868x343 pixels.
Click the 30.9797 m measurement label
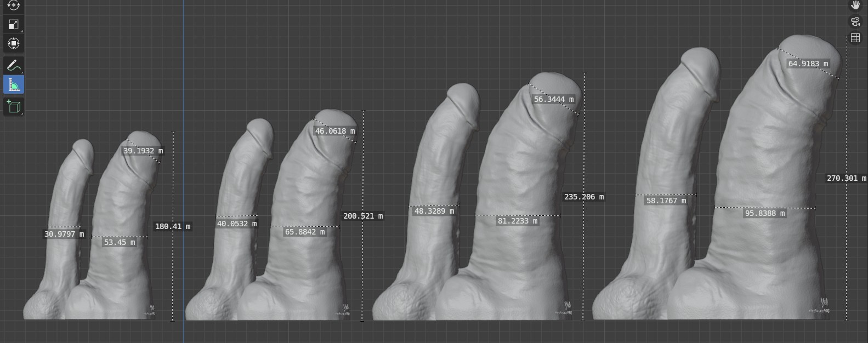point(64,234)
